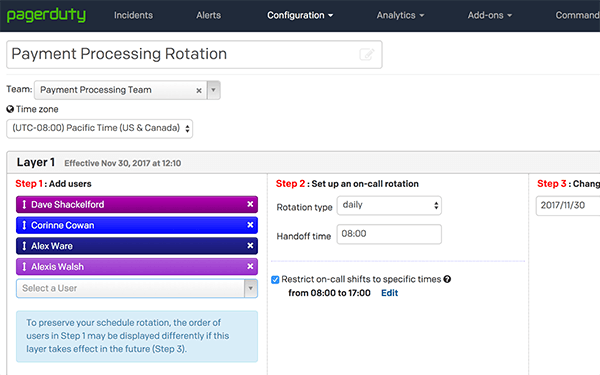
Task: Select the Dave Shackelford user bar
Action: [x=137, y=204]
